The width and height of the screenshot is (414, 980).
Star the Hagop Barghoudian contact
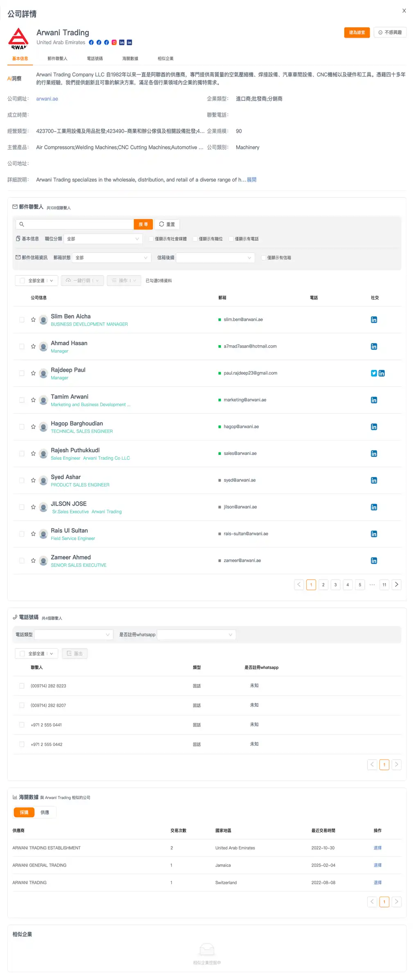pos(33,427)
